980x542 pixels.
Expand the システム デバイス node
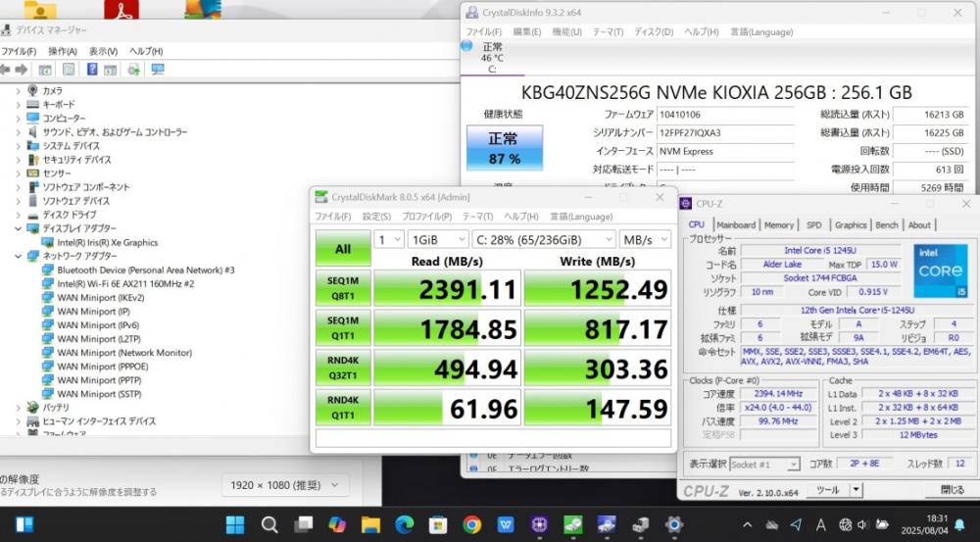[x=18, y=146]
